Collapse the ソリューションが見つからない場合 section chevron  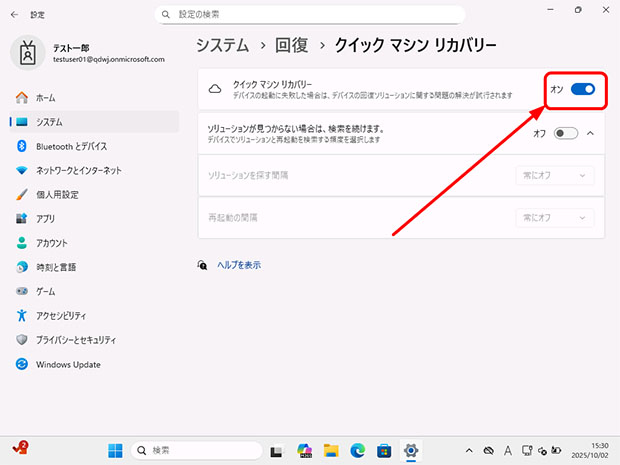(x=590, y=133)
